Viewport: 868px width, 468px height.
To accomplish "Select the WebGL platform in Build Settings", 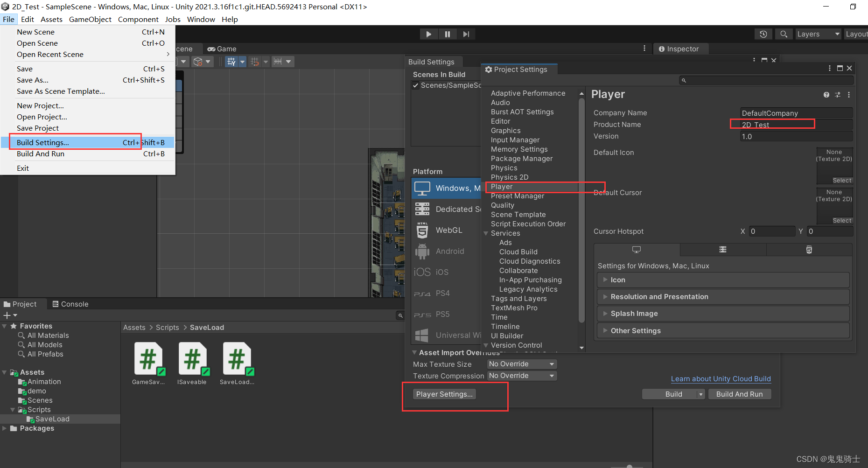I will click(446, 230).
